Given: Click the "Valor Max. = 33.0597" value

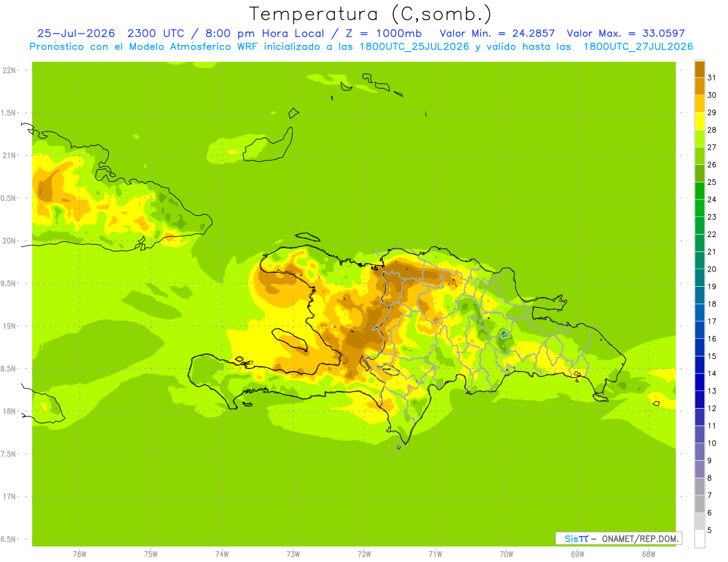Looking at the screenshot, I should click(x=625, y=33).
